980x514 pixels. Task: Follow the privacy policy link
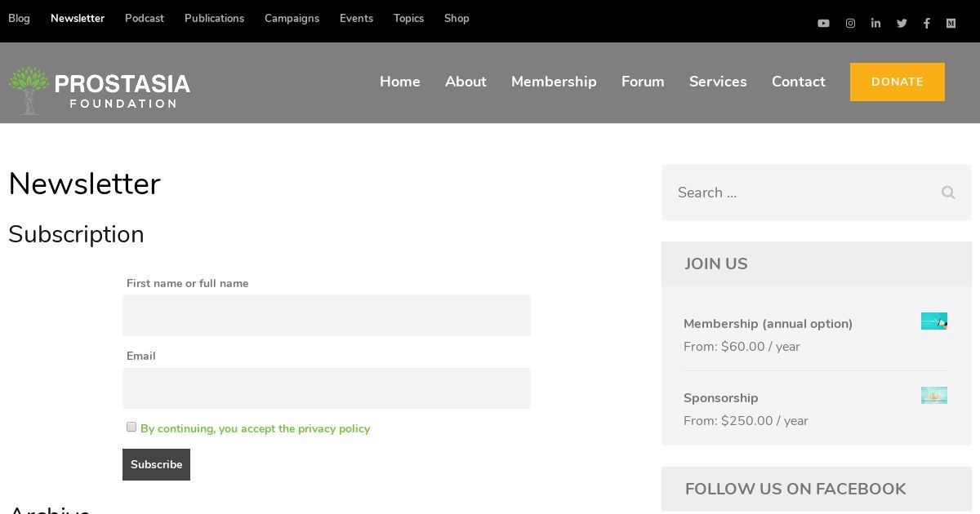(255, 429)
